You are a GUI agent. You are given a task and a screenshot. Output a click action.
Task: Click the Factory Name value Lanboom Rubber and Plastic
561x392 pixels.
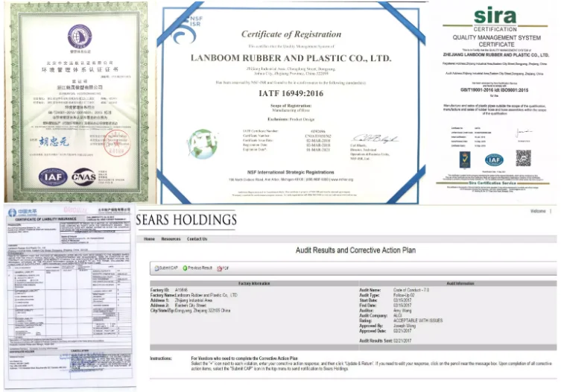tap(206, 295)
